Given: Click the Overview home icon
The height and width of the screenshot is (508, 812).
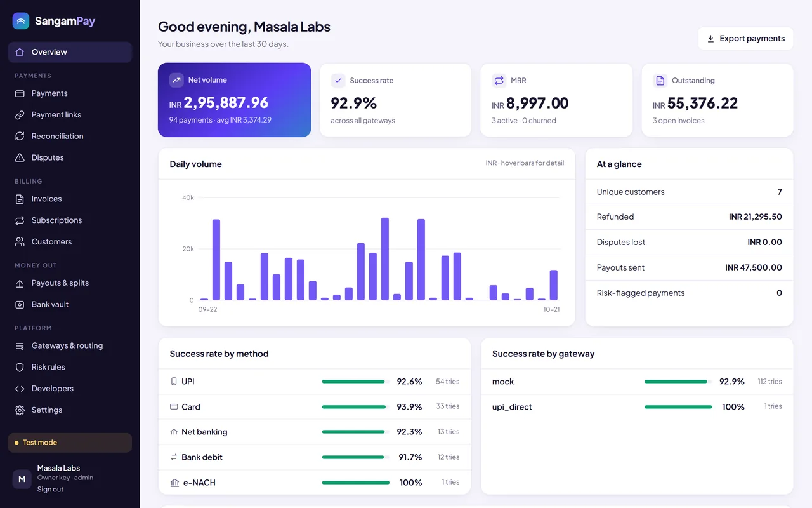Looking at the screenshot, I should coord(20,52).
